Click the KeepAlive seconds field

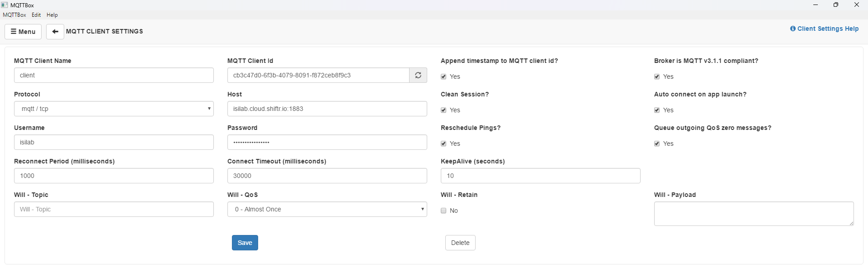pos(540,176)
